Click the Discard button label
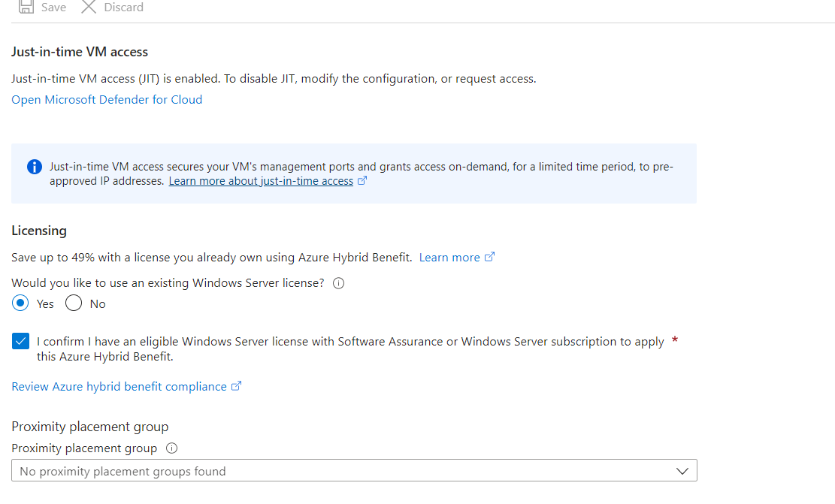This screenshot has height=504, width=835. [x=123, y=8]
